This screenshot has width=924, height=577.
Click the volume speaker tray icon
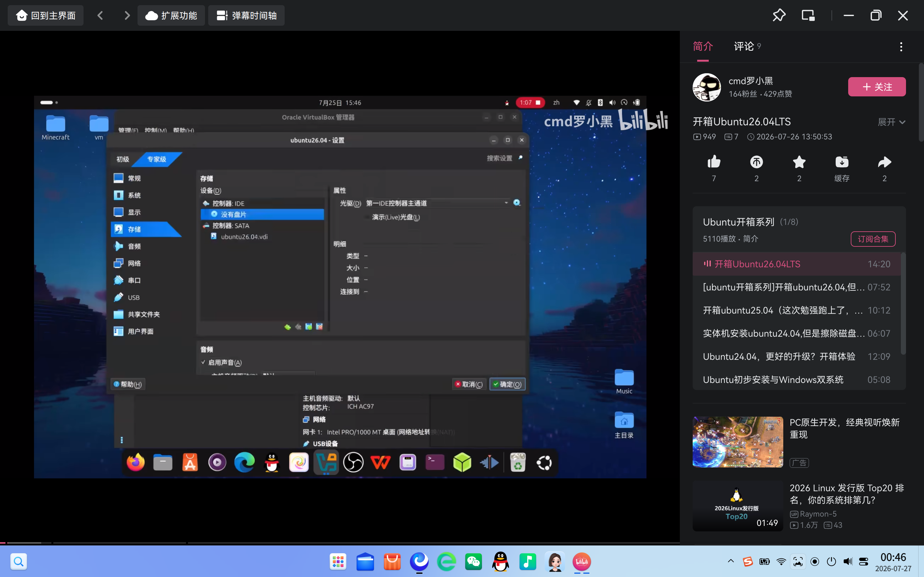847,561
